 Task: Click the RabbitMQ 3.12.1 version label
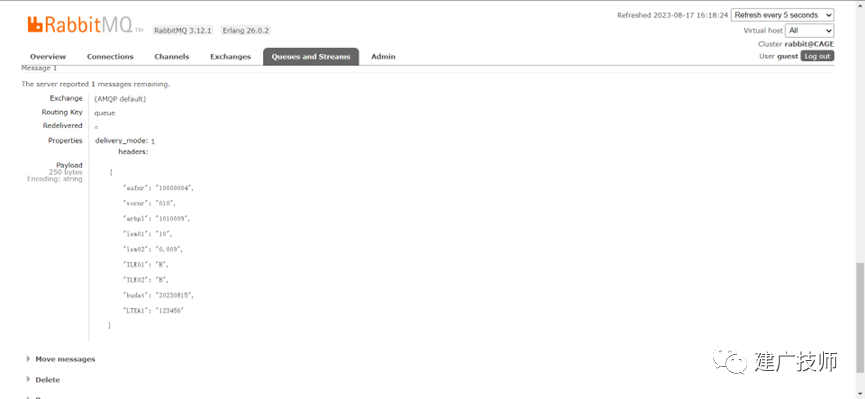(x=183, y=30)
